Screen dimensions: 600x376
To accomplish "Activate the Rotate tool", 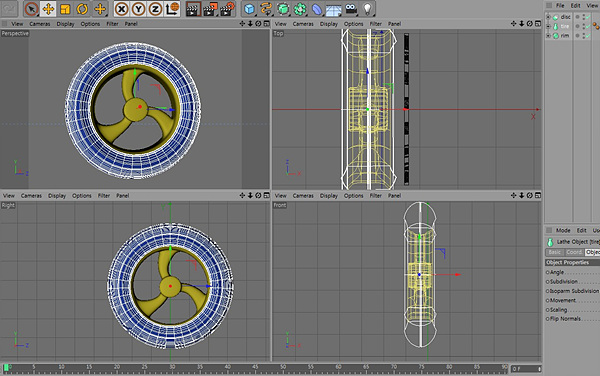I will click(82, 9).
